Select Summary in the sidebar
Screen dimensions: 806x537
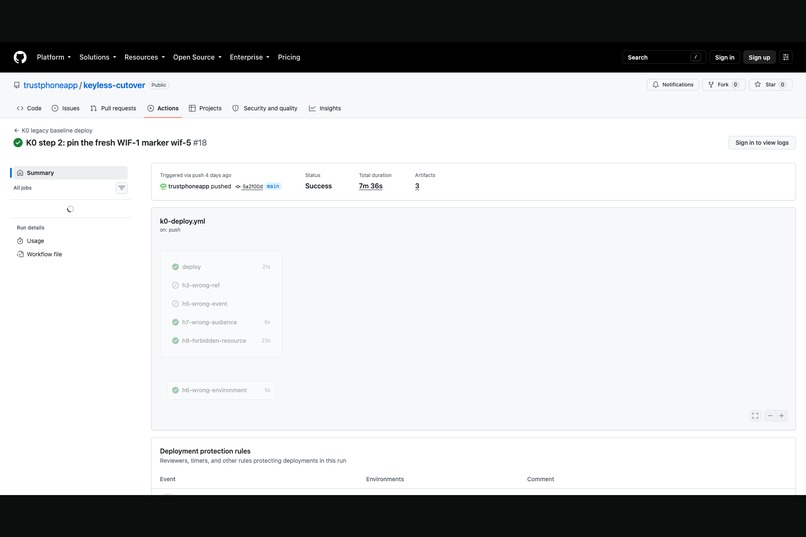[69, 173]
